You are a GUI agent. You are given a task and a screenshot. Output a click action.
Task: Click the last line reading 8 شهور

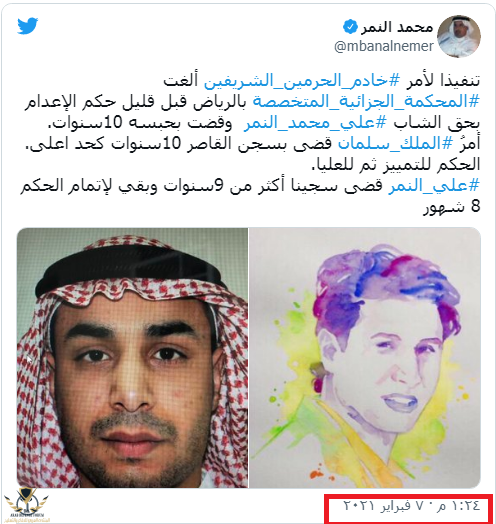pos(452,207)
